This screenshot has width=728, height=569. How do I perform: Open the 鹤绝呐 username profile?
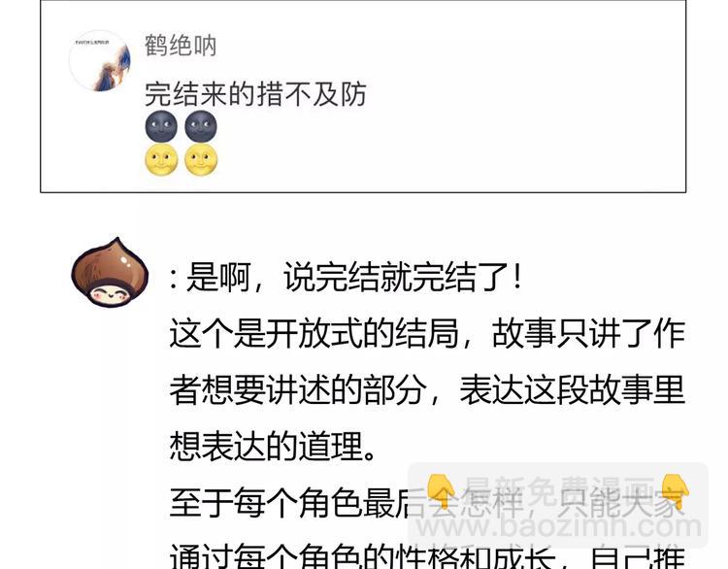click(181, 46)
